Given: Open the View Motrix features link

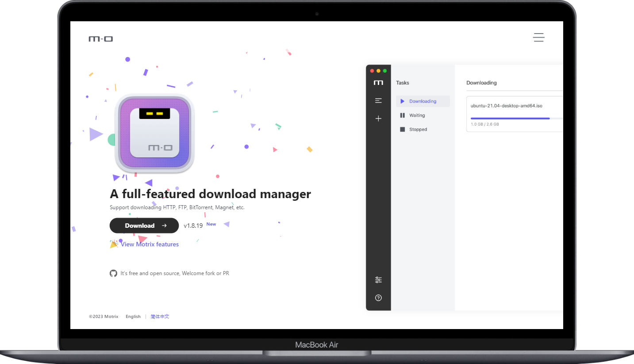Looking at the screenshot, I should [x=150, y=244].
